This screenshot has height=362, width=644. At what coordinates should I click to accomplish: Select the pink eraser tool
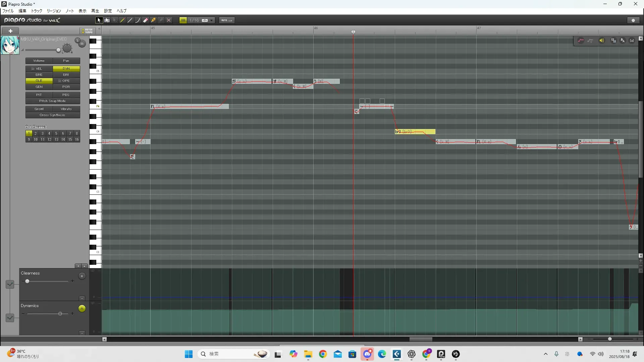[146, 20]
